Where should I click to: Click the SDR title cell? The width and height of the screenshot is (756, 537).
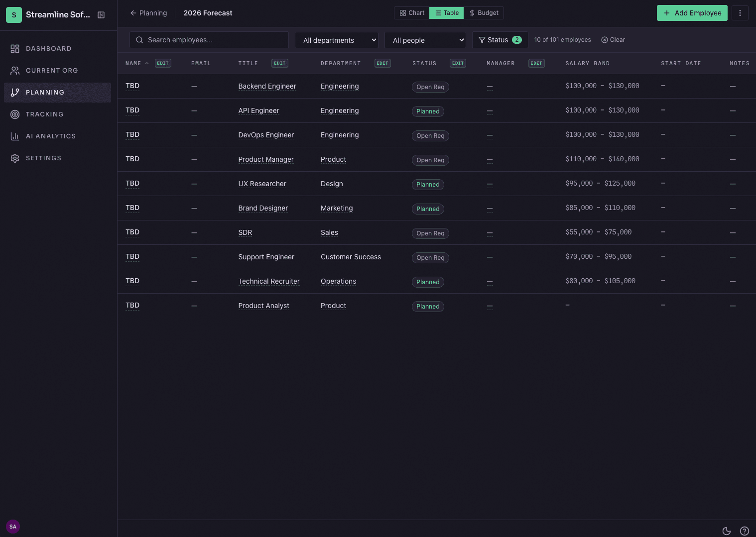(245, 232)
